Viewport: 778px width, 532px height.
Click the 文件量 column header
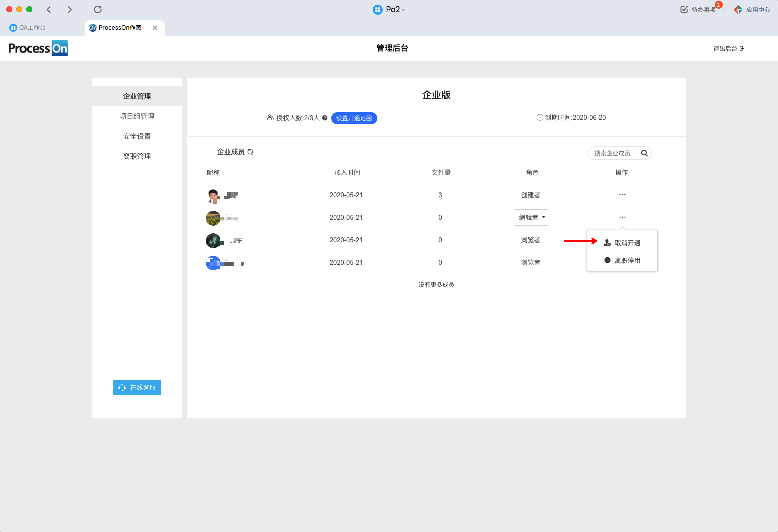point(441,172)
